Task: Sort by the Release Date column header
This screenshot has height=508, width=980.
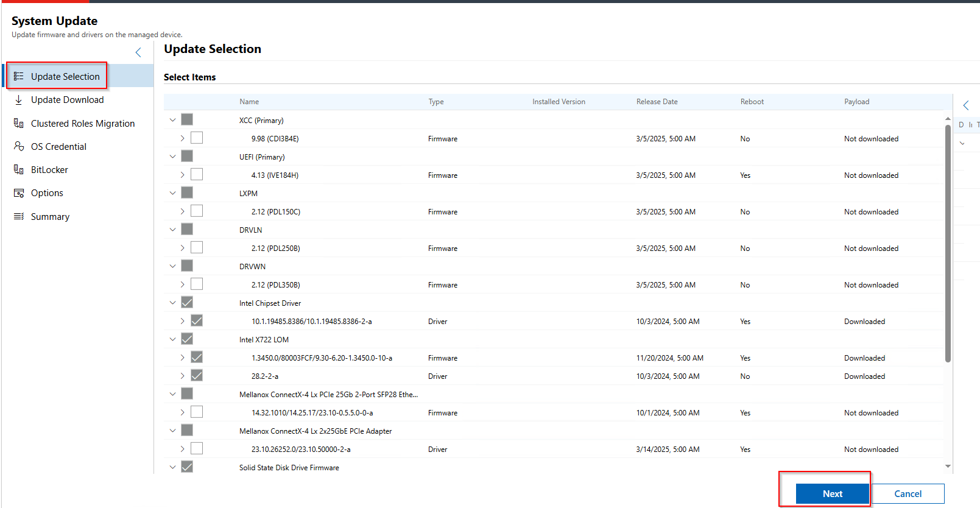Action: pos(657,102)
